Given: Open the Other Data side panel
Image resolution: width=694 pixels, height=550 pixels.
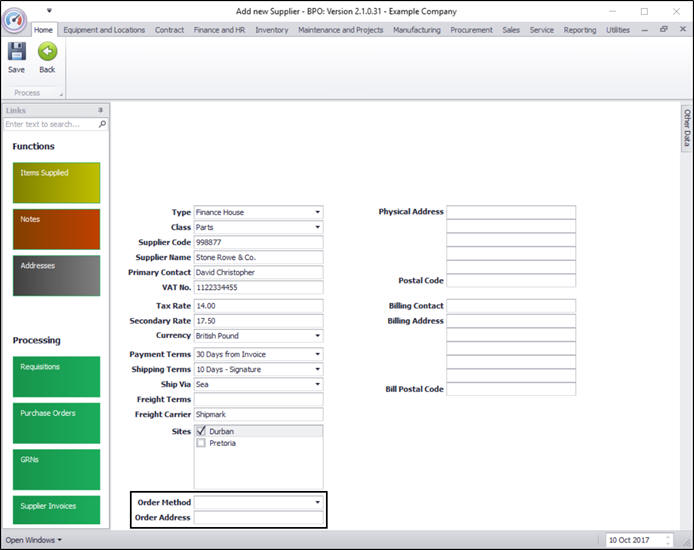Looking at the screenshot, I should [x=687, y=128].
